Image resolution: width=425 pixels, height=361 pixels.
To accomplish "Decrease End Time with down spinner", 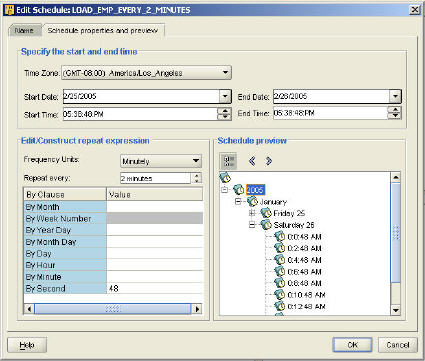I will click(395, 116).
